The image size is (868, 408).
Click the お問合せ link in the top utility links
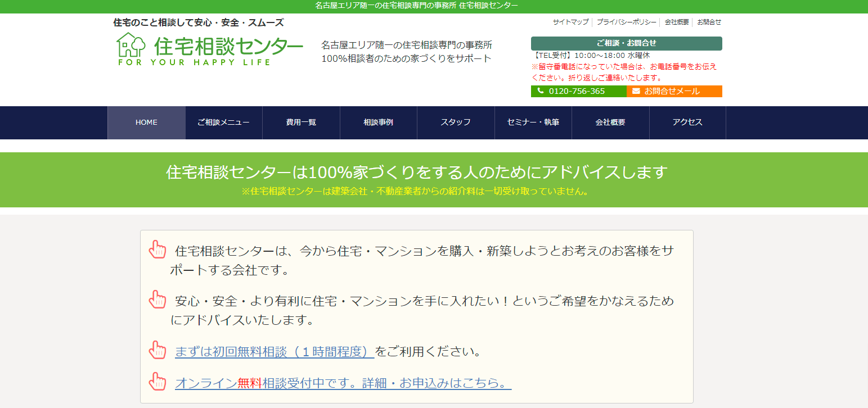click(709, 22)
